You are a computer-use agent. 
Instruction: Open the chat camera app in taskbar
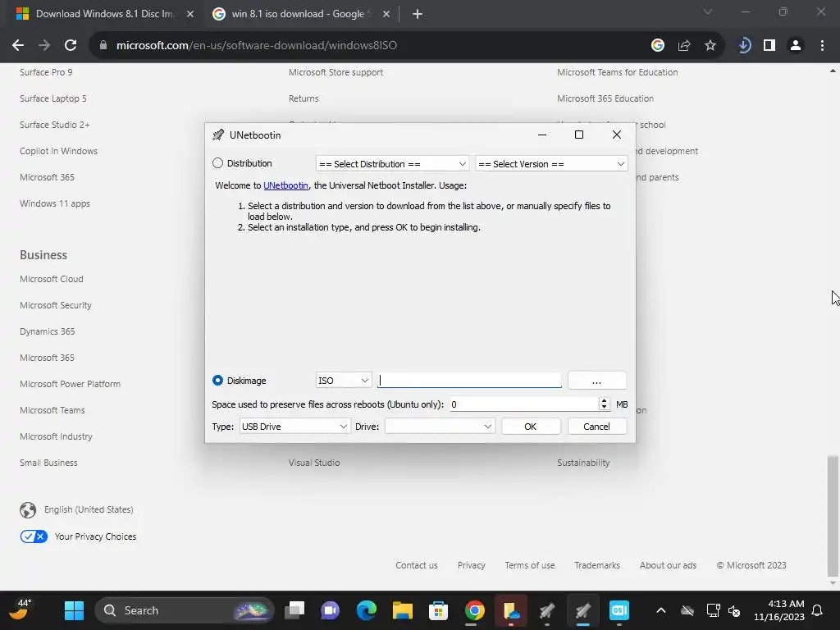[330, 610]
